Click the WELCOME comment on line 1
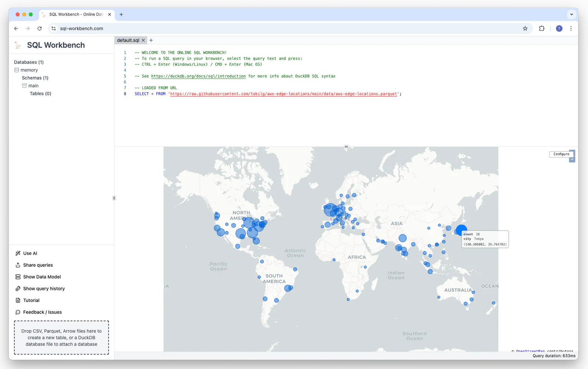 tap(180, 53)
